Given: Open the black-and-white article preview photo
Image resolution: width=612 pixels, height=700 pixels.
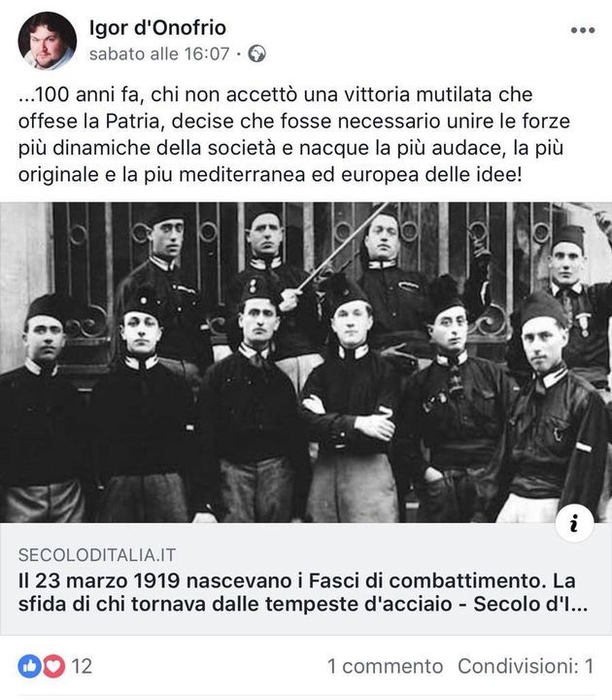Looking at the screenshot, I should [x=306, y=363].
